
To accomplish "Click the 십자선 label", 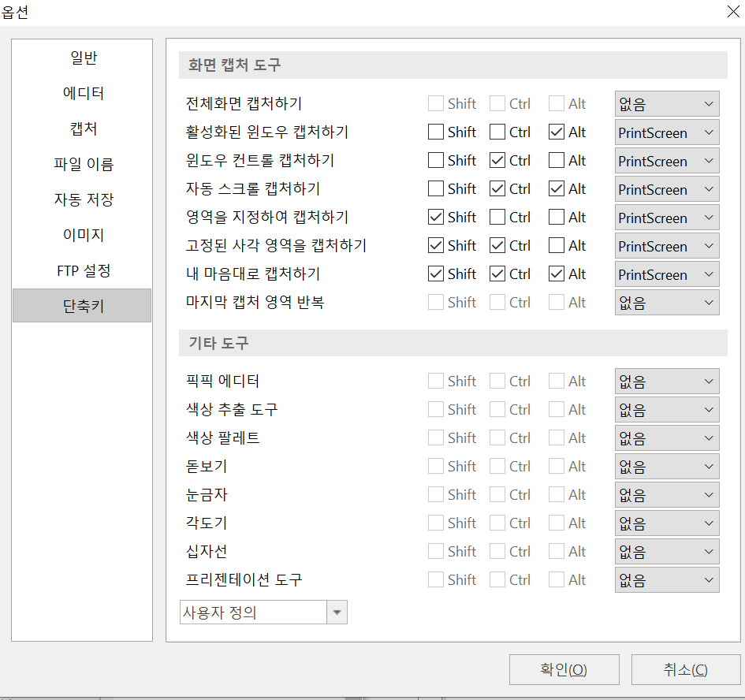I will tap(207, 551).
